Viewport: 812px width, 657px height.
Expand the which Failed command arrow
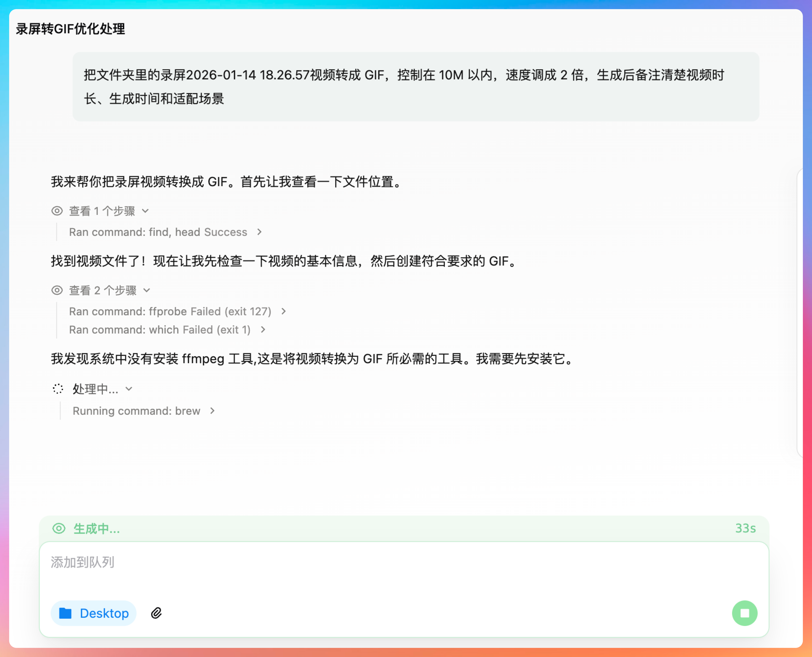(263, 330)
